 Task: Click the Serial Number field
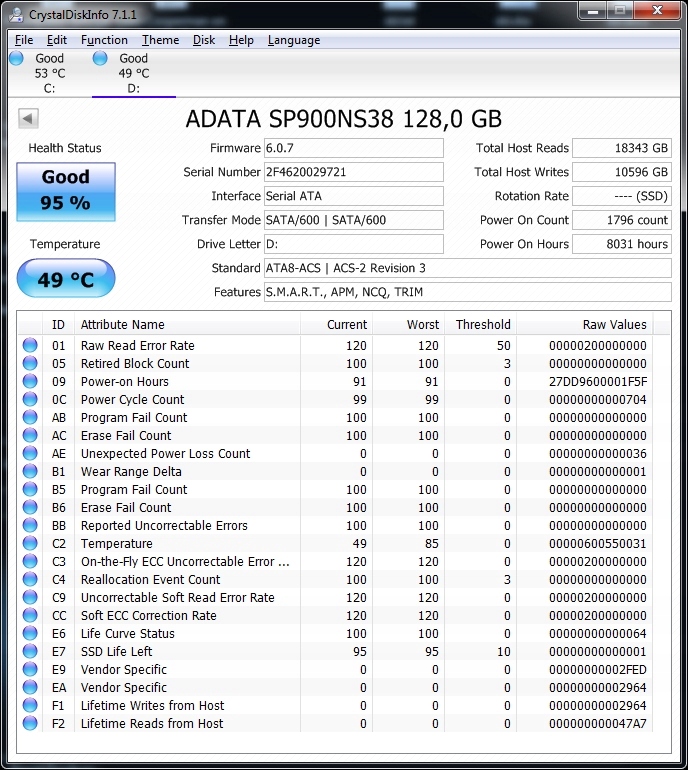354,172
